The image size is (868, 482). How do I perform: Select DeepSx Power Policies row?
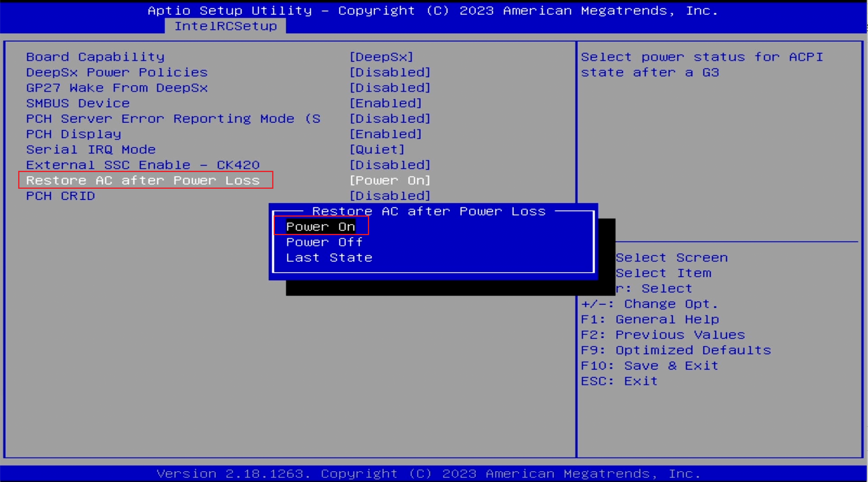(117, 73)
